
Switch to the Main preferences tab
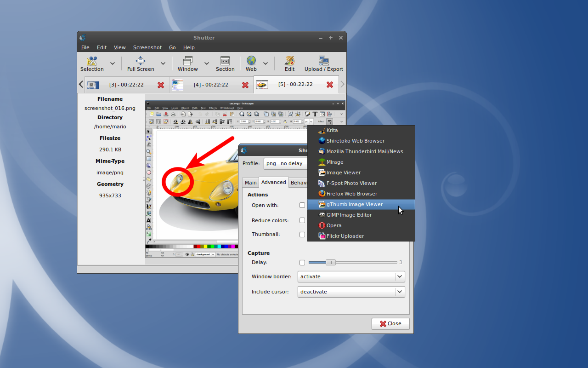(x=250, y=183)
